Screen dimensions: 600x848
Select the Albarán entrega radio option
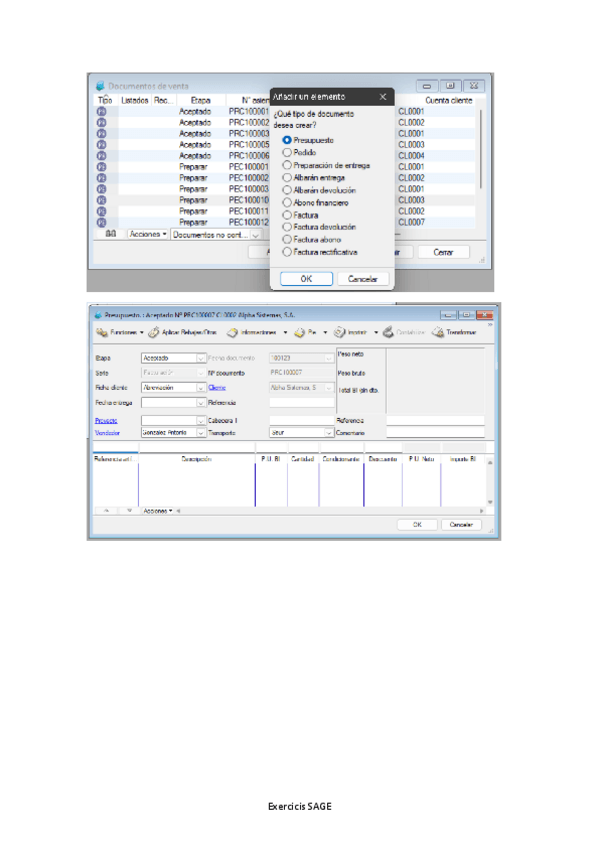[288, 177]
